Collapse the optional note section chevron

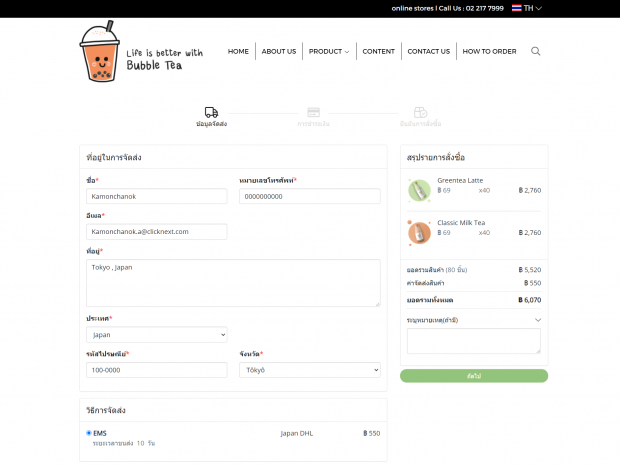538,320
